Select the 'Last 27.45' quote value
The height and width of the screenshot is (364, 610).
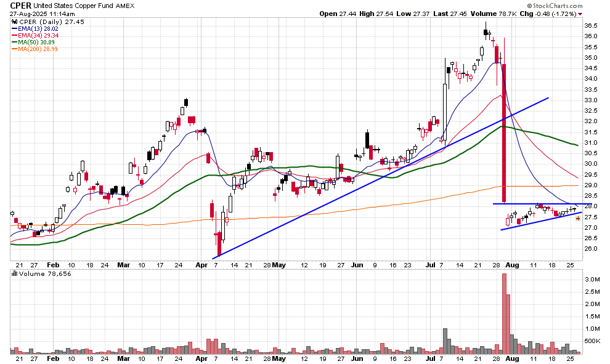(450, 14)
